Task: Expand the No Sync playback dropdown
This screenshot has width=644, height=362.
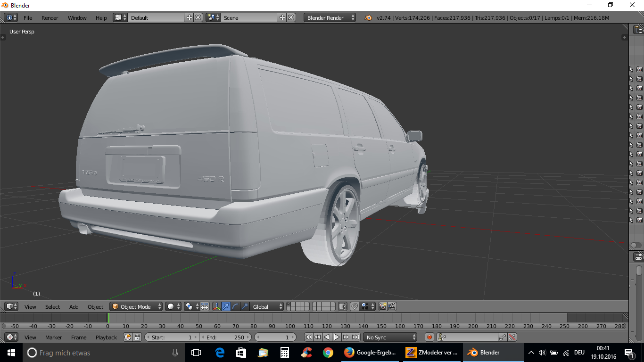Action: point(390,337)
